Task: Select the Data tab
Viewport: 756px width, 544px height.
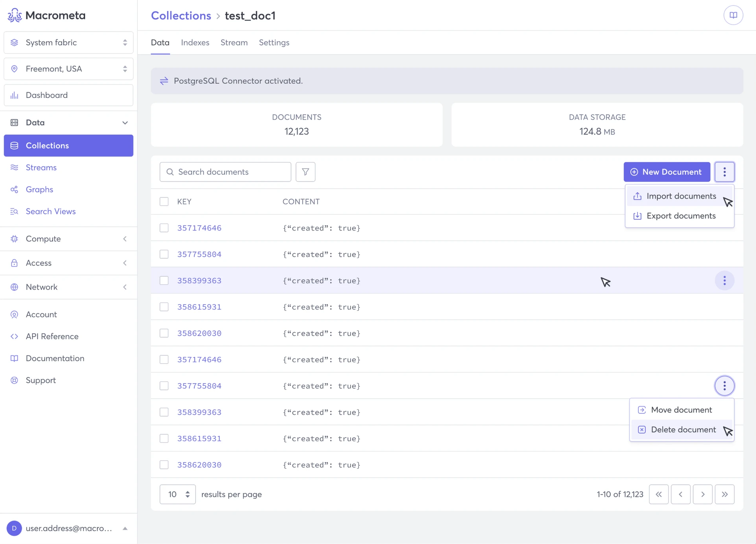Action: point(160,43)
